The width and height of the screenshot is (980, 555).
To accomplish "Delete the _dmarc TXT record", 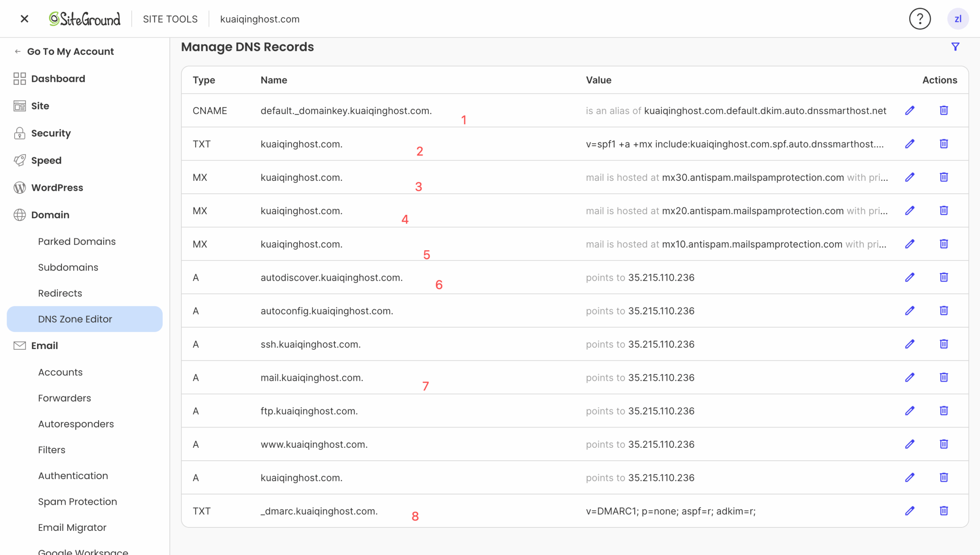I will [x=944, y=511].
